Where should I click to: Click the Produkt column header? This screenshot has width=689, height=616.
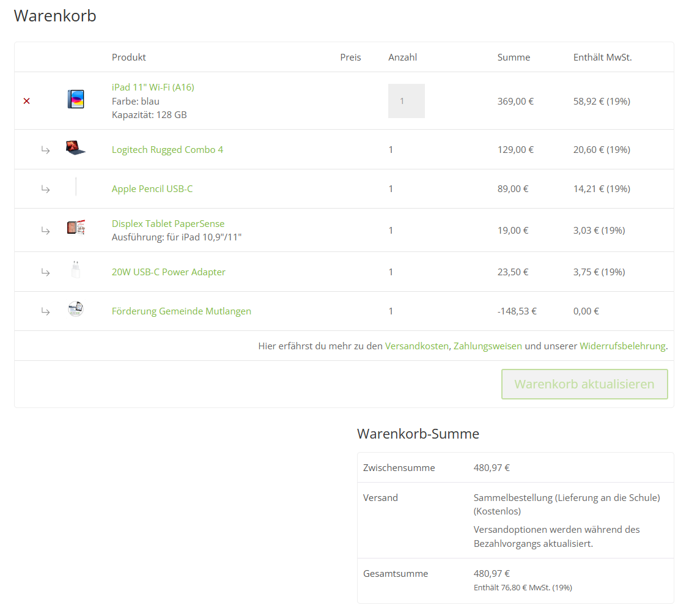pos(129,57)
